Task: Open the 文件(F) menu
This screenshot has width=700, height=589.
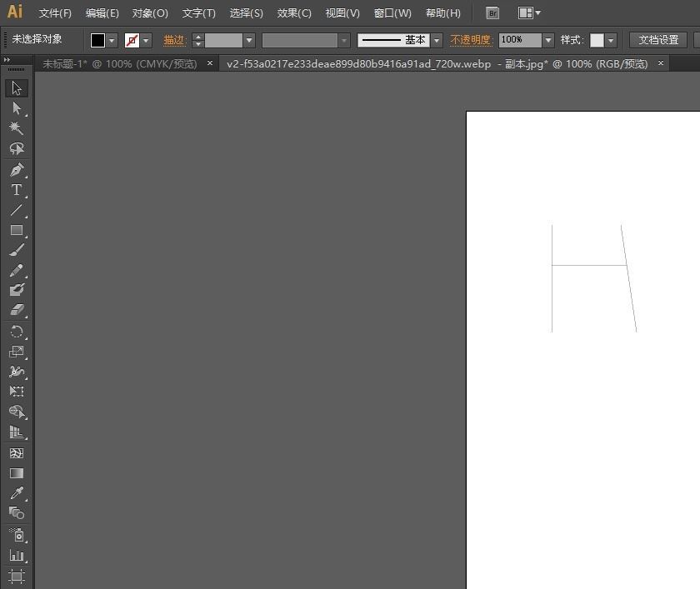Action: click(x=55, y=13)
